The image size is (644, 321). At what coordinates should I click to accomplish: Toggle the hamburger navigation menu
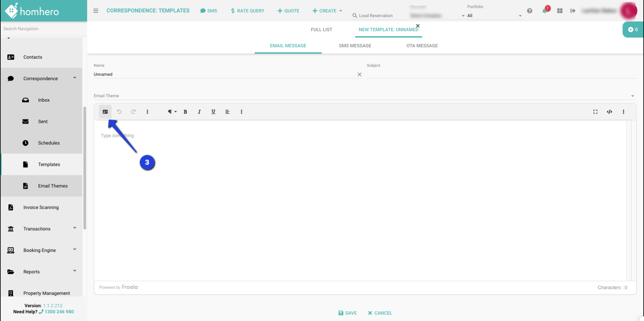click(x=96, y=11)
